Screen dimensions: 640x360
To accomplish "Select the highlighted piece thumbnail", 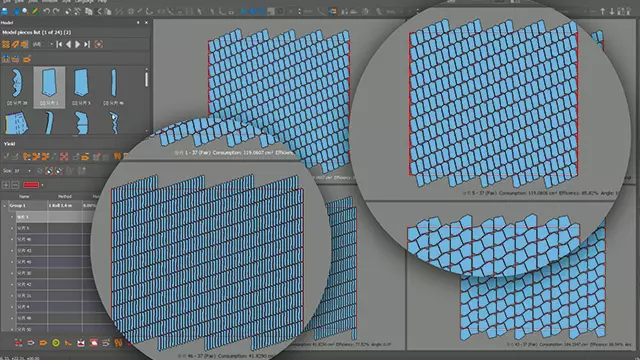I will [x=49, y=87].
